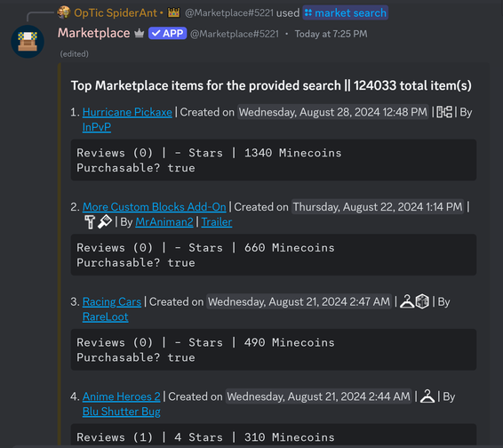Click the hanger icon in Anime Heroes 2 entry
503x448 pixels.
pos(427,396)
